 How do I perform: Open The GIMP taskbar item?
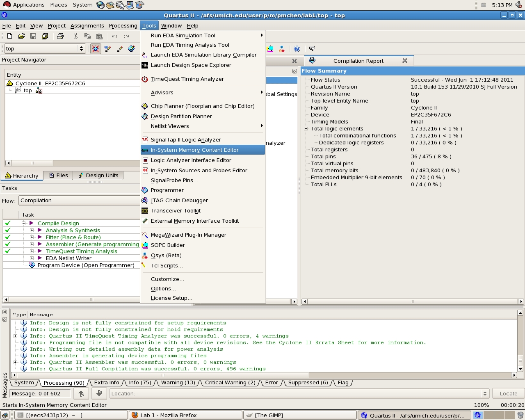(x=300, y=415)
